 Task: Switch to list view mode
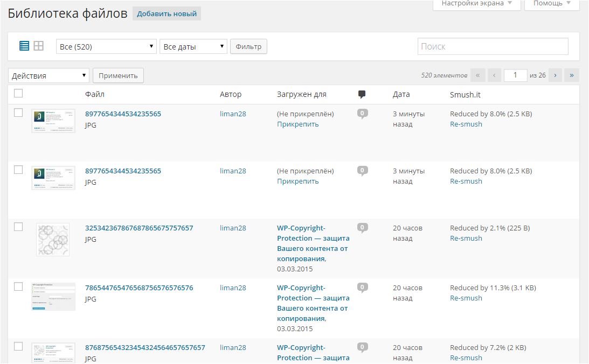(24, 46)
